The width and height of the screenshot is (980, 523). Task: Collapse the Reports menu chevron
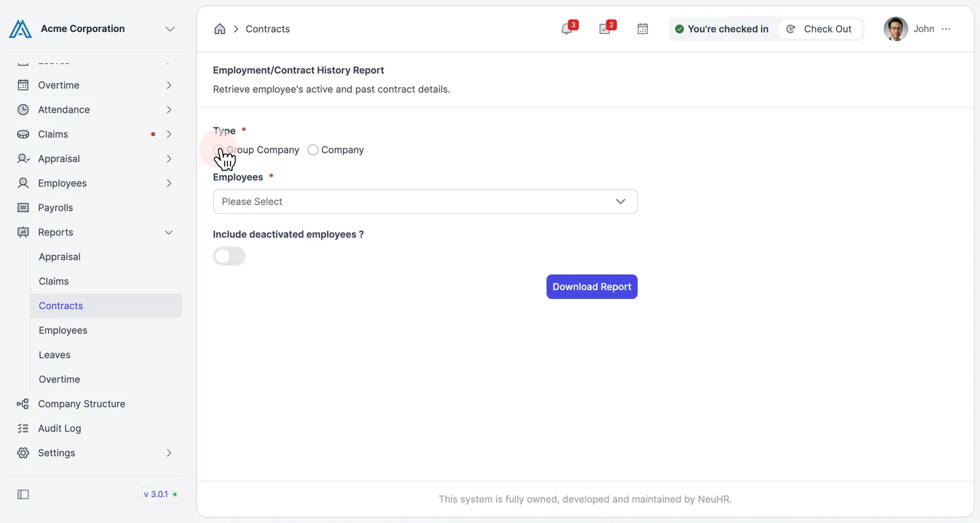click(x=169, y=232)
